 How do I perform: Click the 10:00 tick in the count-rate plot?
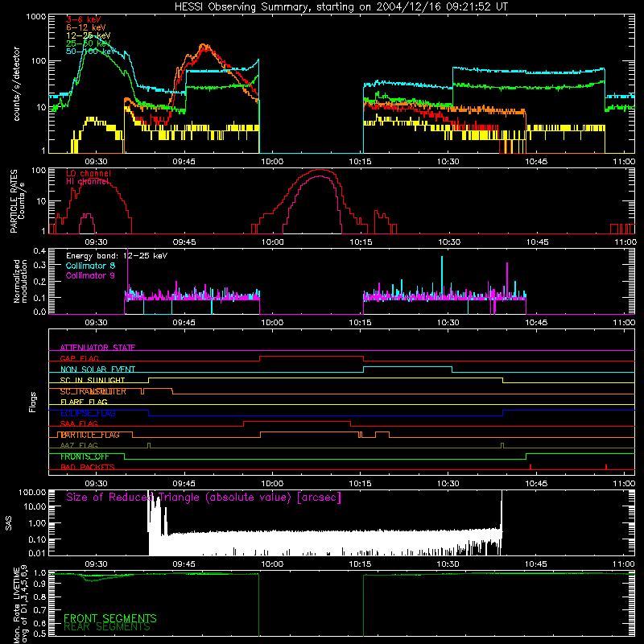(x=272, y=162)
